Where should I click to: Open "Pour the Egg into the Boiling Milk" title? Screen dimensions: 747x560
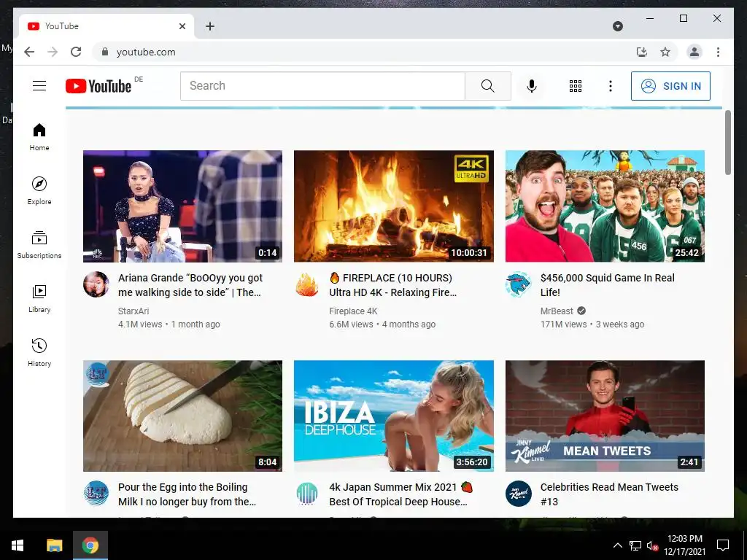(187, 494)
